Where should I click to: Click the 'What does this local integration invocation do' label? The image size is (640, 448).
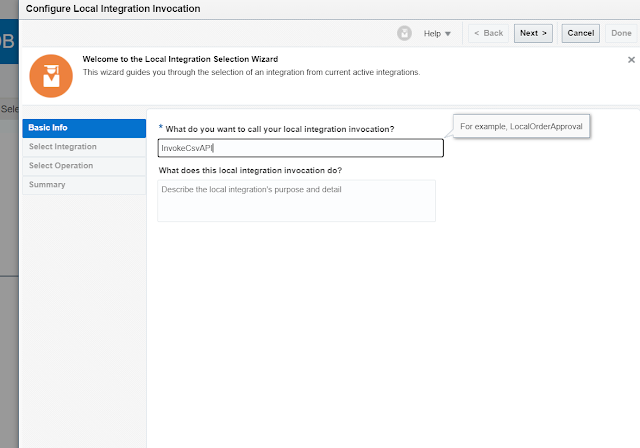coord(250,170)
